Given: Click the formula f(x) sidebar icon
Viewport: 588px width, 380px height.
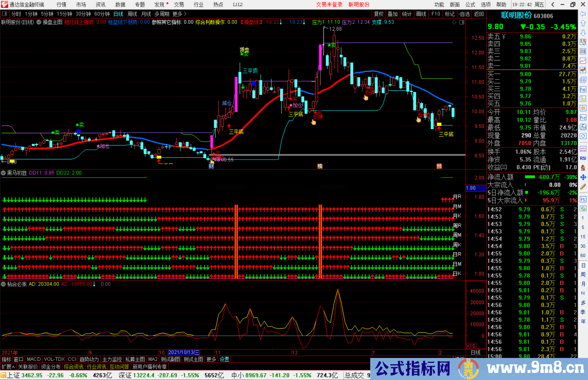Looking at the screenshot, I should (x=583, y=127).
